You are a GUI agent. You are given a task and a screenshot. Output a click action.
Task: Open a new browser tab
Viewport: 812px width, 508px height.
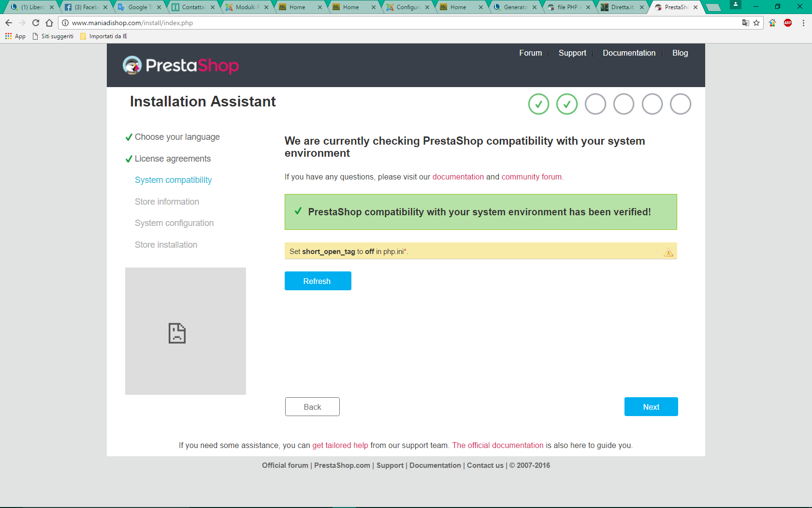click(713, 7)
